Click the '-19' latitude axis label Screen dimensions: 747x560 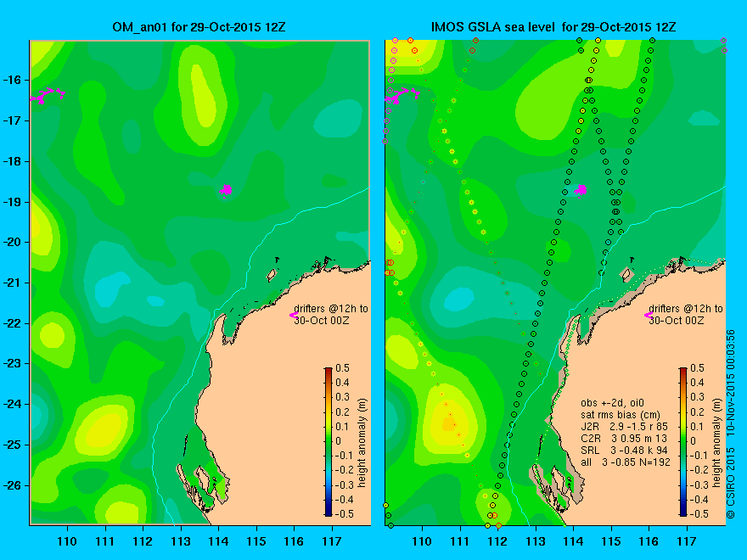[x=13, y=203]
